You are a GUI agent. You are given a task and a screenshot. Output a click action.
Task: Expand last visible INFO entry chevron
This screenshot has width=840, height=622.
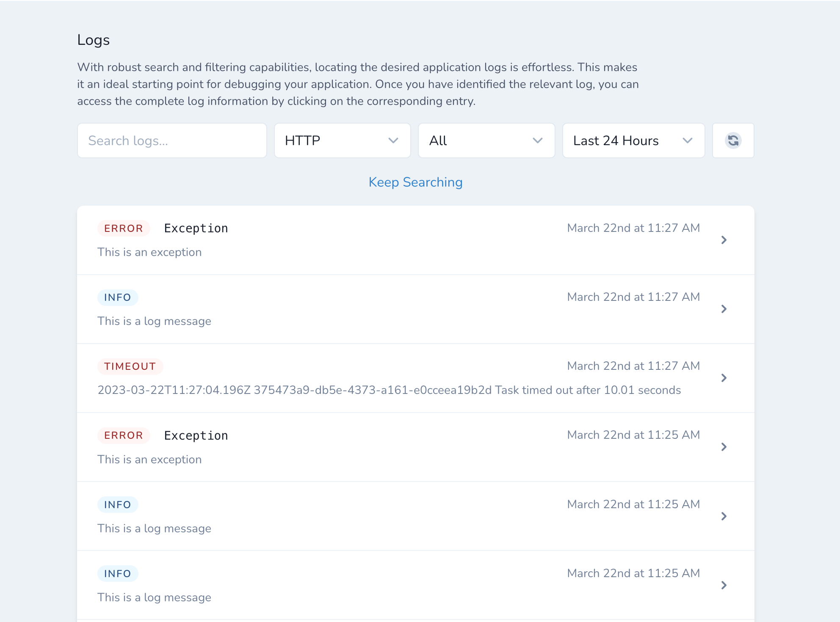724,585
